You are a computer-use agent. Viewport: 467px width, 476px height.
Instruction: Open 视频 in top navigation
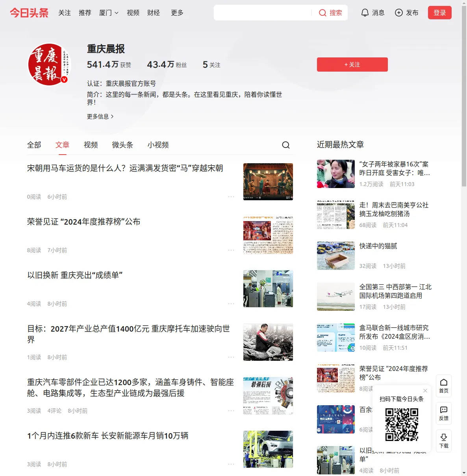coord(133,13)
